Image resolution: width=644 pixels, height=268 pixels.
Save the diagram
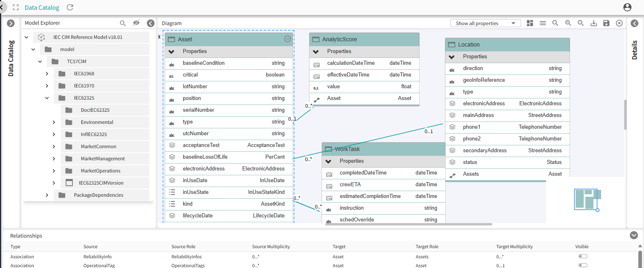coord(606,23)
